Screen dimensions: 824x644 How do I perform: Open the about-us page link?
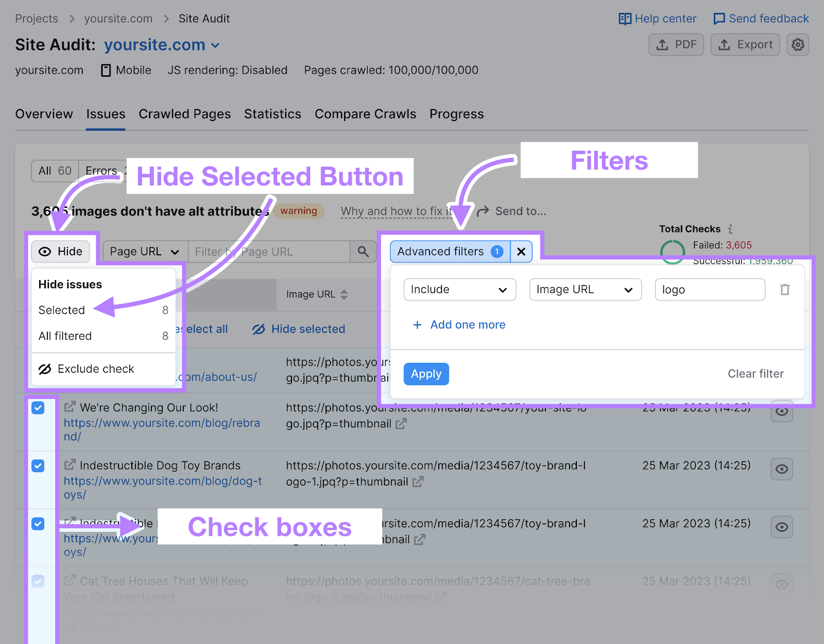(217, 377)
